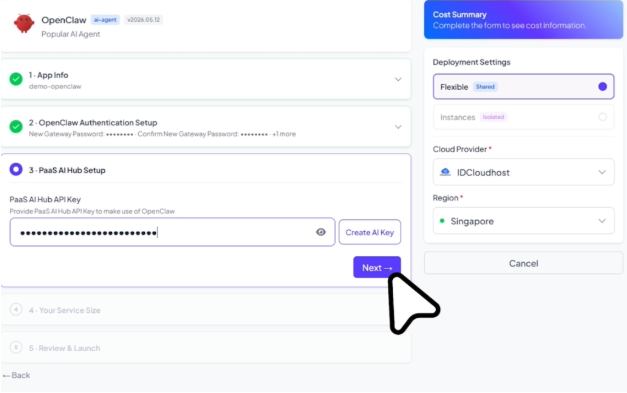
Task: Open the Cloud Provider dropdown
Action: click(x=523, y=172)
